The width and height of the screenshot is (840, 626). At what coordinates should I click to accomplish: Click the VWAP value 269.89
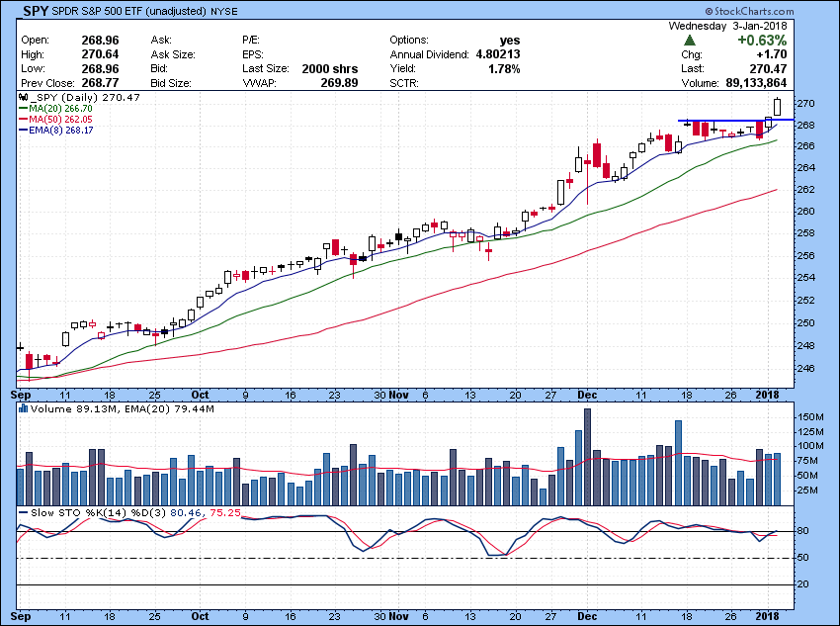340,83
